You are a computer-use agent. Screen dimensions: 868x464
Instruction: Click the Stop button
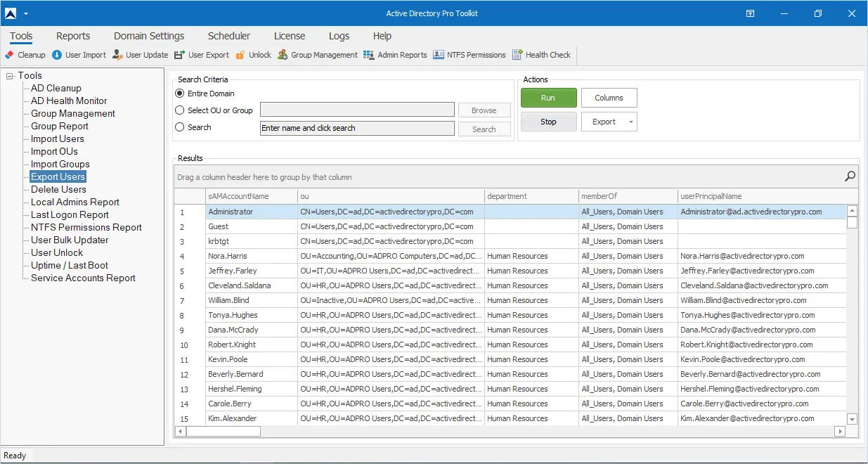pyautogui.click(x=548, y=122)
